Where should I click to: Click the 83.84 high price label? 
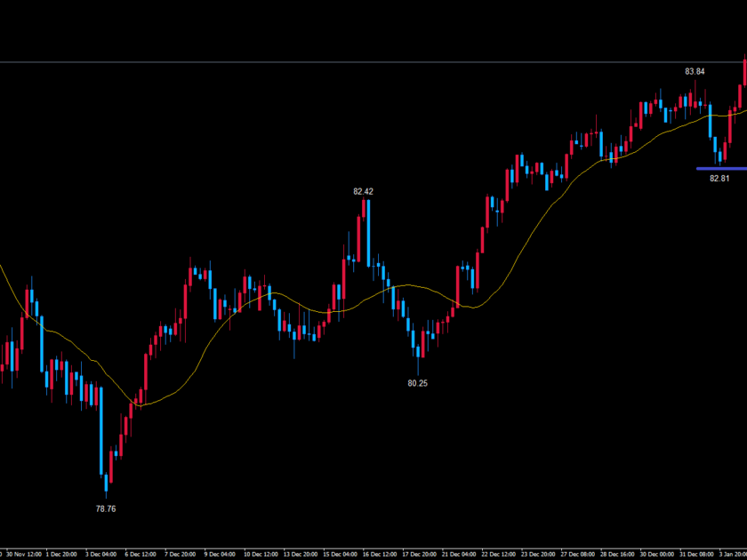695,71
